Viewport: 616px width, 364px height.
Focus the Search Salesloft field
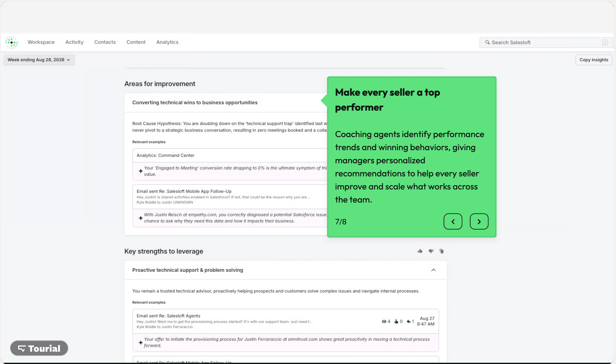tap(546, 42)
